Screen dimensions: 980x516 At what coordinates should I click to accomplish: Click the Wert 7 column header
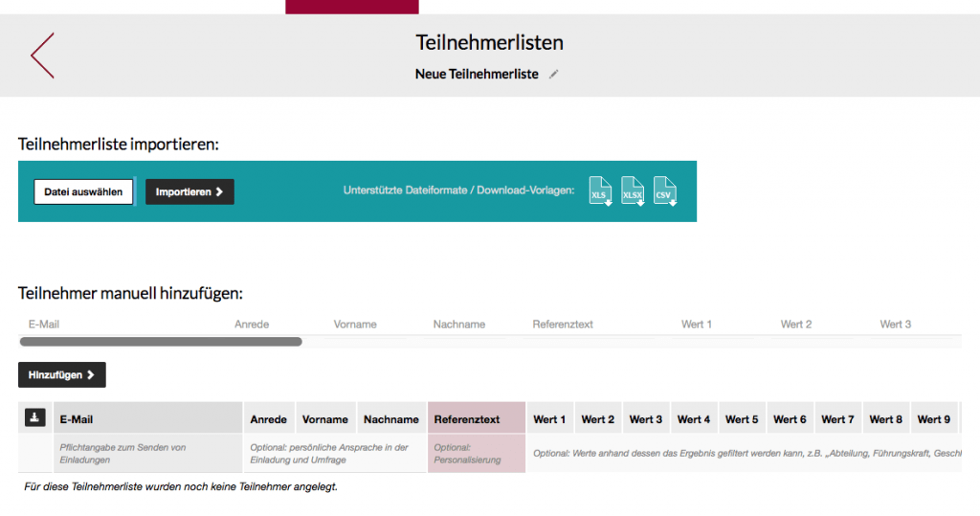pyautogui.click(x=837, y=419)
